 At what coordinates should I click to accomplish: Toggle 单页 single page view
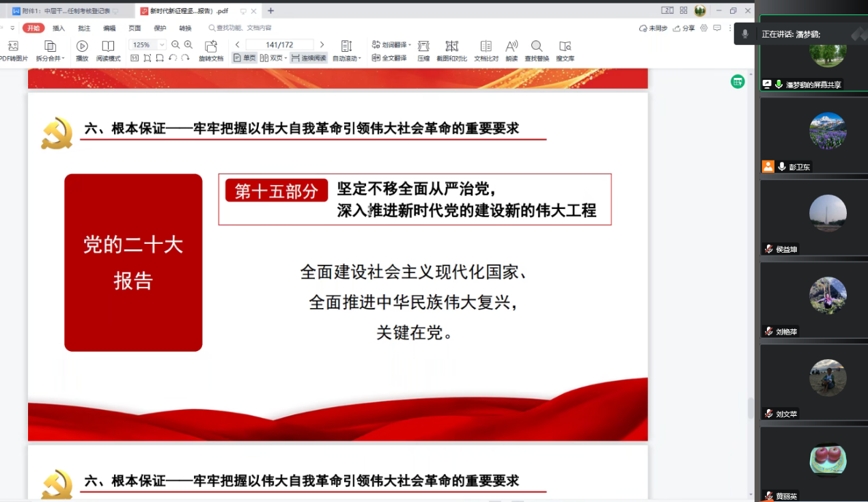[x=244, y=58]
